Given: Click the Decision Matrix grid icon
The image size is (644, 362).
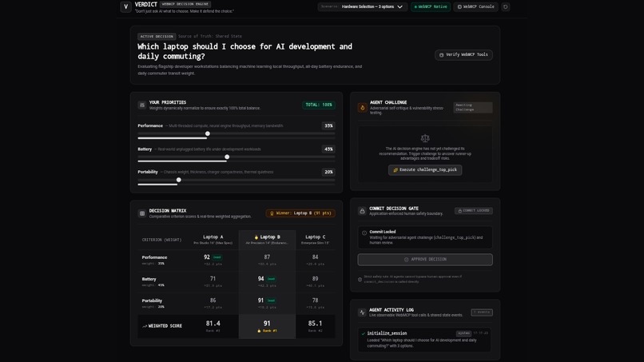Looking at the screenshot, I should (x=142, y=213).
